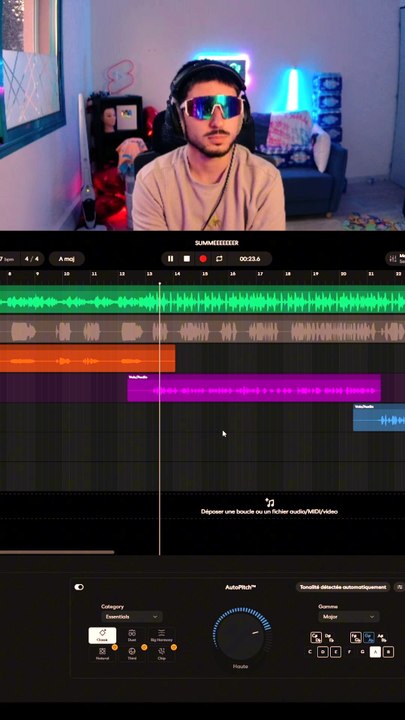Select the beige waveform clip

(x=202, y=329)
